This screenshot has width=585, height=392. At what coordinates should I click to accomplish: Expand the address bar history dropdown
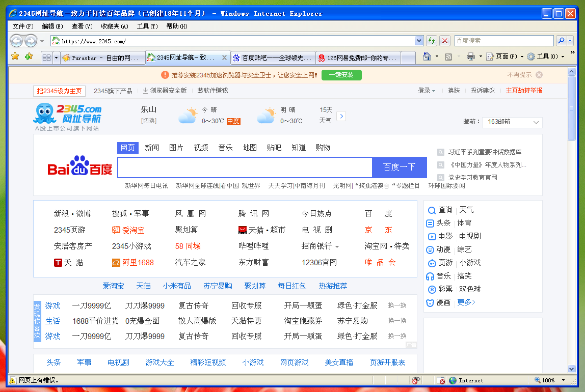tap(419, 41)
